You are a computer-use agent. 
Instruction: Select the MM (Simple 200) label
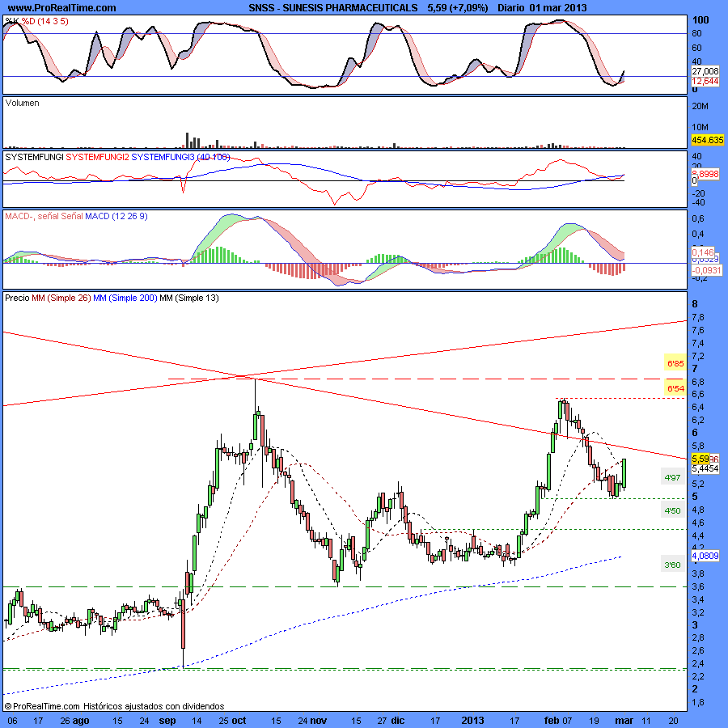125,298
